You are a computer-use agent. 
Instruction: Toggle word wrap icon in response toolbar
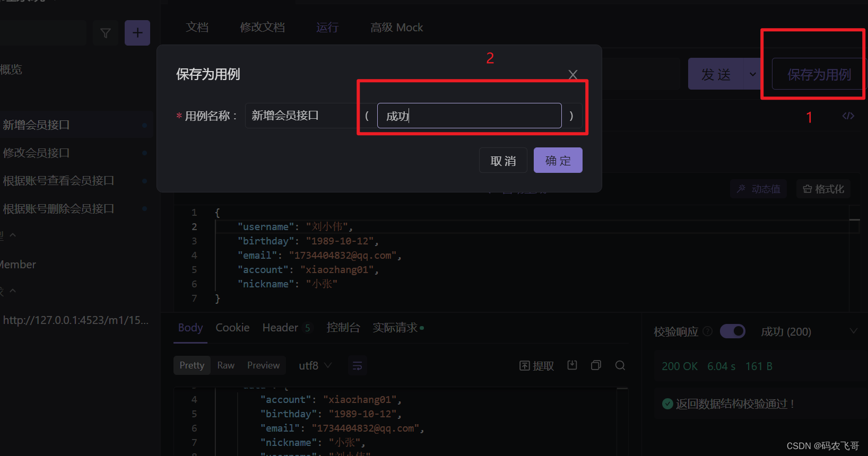(x=357, y=366)
